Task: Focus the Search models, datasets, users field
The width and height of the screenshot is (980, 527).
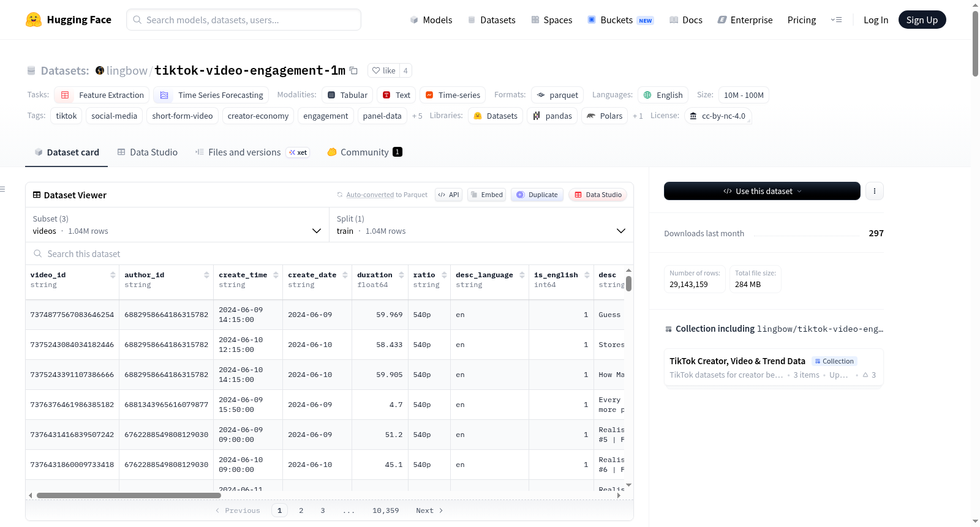Action: click(244, 20)
